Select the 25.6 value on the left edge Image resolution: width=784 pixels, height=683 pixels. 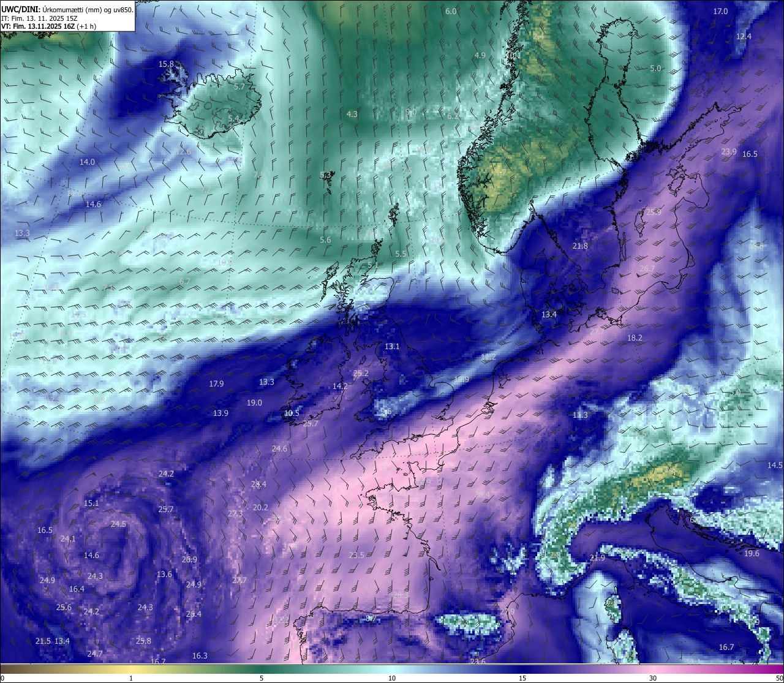(x=64, y=607)
